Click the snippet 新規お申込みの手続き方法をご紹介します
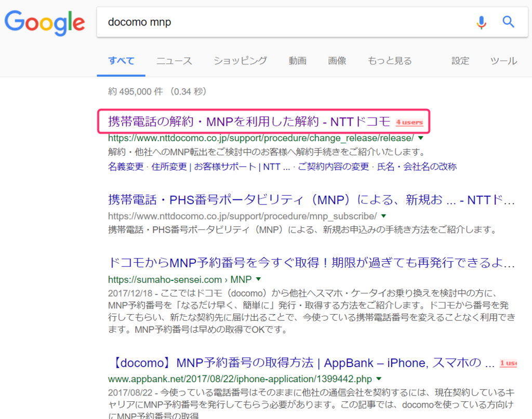532x419 pixels. pyautogui.click(x=303, y=230)
